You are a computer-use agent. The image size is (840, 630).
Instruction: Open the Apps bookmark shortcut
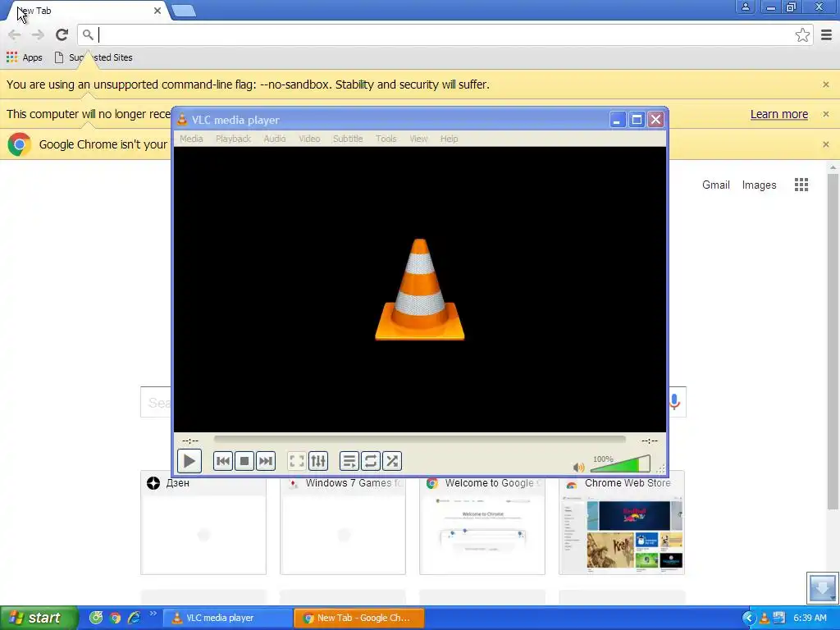(x=24, y=57)
